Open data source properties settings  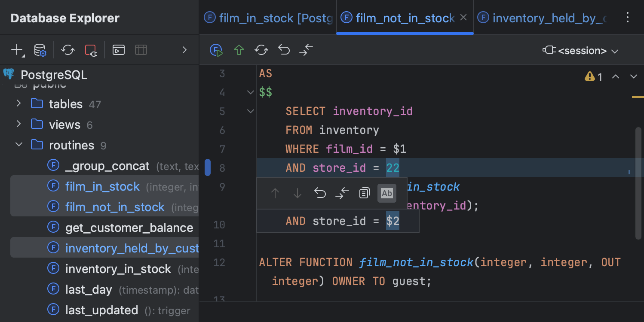click(40, 50)
